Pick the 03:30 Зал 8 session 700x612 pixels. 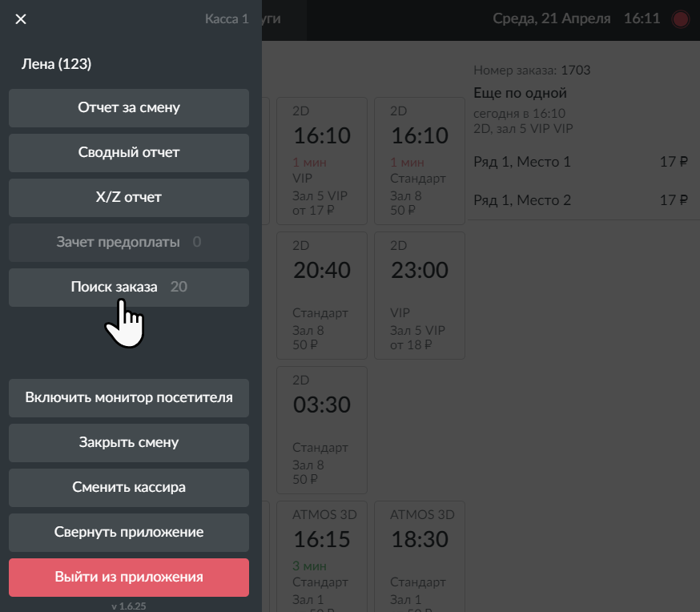pyautogui.click(x=322, y=430)
